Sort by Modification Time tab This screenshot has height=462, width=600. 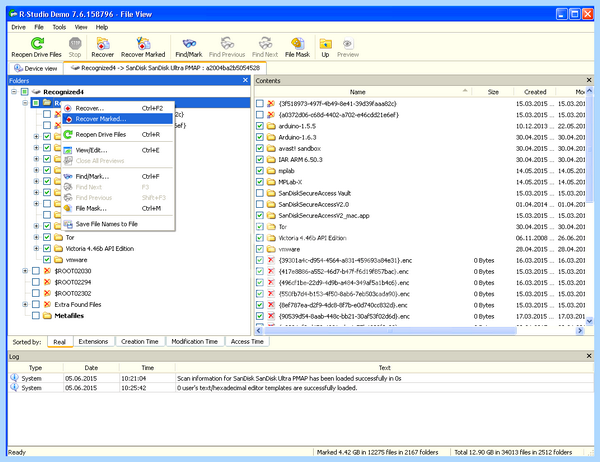(x=194, y=341)
